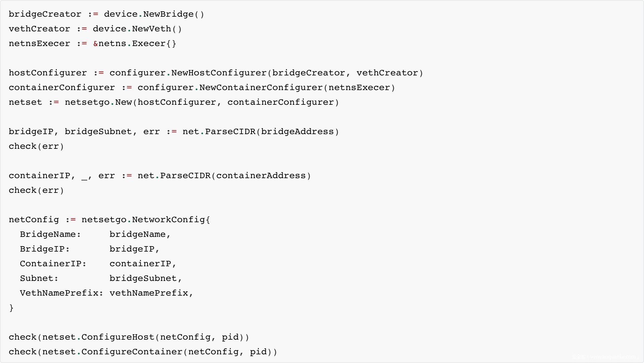The height and width of the screenshot is (363, 644).
Task: Click the ConfigureContainer method call
Action: tap(132, 352)
